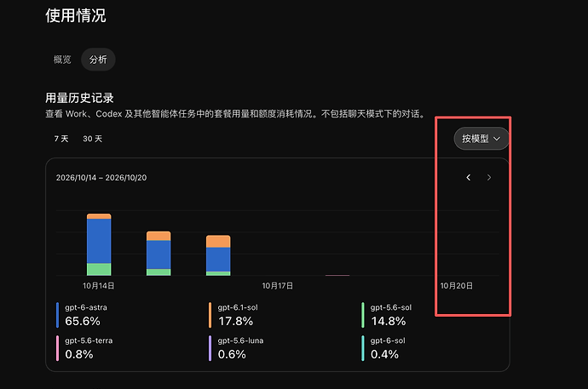The width and height of the screenshot is (588, 389).
Task: Click the gpt-6-astra blue legend swatch
Action: point(57,315)
